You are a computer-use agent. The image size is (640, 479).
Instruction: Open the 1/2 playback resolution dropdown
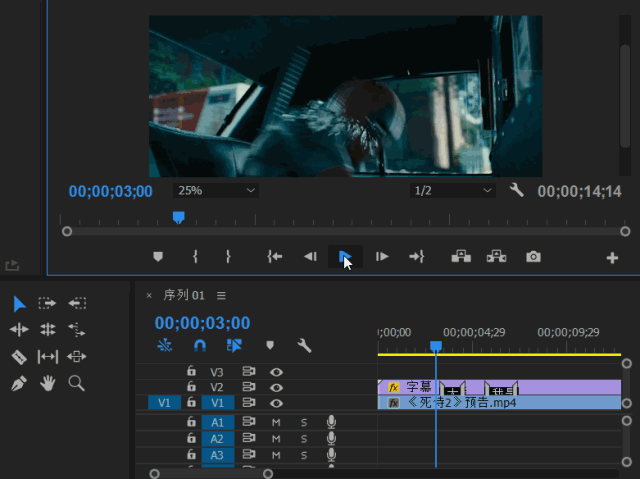pyautogui.click(x=453, y=191)
